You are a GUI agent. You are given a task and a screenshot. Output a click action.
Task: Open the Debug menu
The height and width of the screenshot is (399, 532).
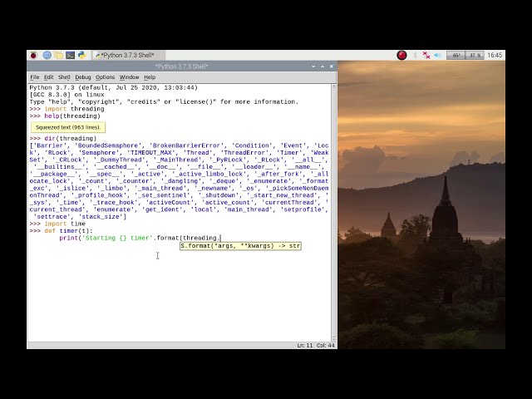[x=83, y=77]
